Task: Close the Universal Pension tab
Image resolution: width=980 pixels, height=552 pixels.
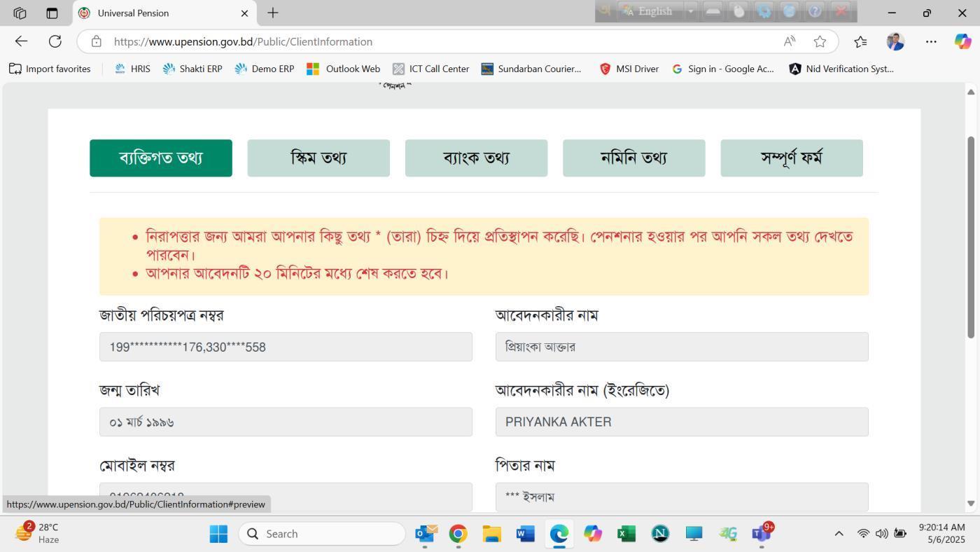Action: click(244, 13)
